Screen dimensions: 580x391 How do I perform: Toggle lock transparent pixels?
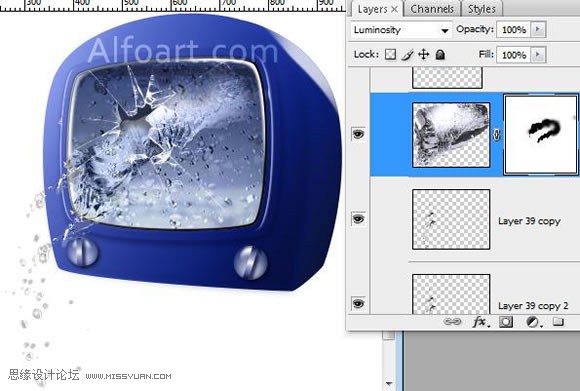[390, 55]
